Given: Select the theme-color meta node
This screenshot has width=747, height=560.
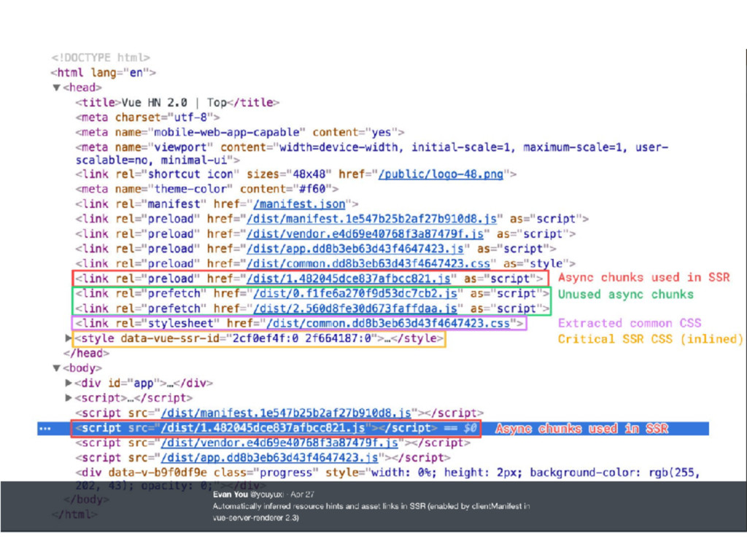Looking at the screenshot, I should [x=206, y=189].
